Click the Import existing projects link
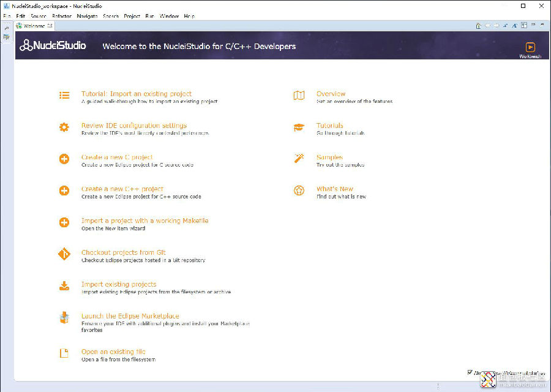 pyautogui.click(x=119, y=284)
